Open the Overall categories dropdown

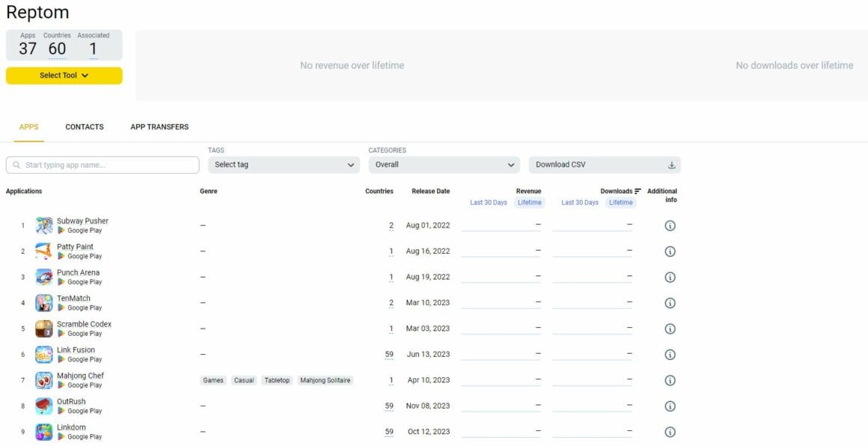(444, 165)
